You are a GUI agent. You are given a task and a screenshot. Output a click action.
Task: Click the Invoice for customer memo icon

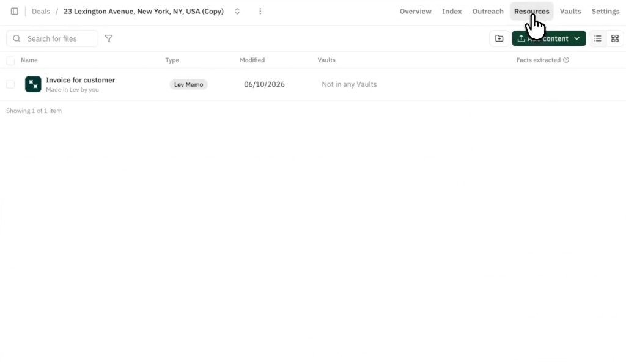pyautogui.click(x=33, y=84)
